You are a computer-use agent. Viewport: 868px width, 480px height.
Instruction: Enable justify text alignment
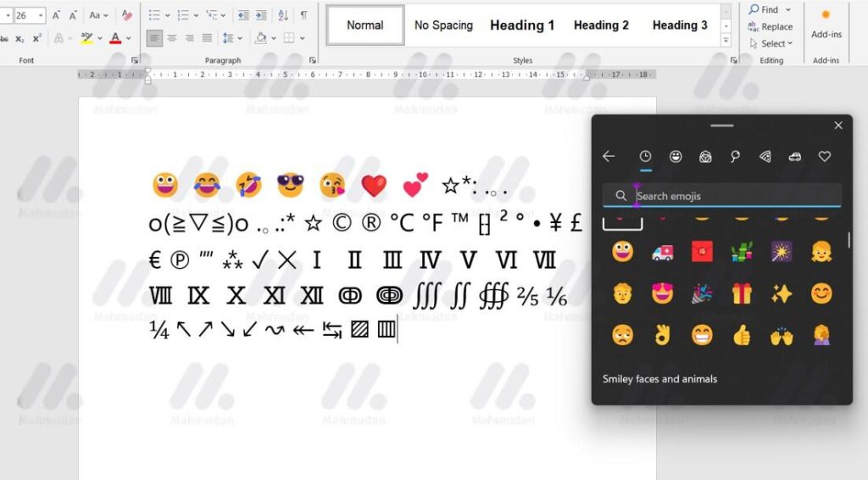206,38
